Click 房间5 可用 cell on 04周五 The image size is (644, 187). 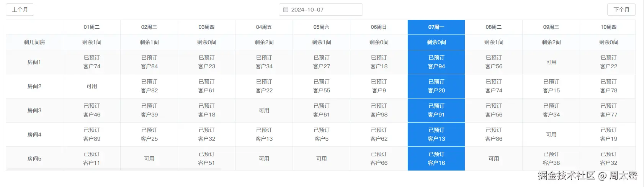tap(264, 159)
